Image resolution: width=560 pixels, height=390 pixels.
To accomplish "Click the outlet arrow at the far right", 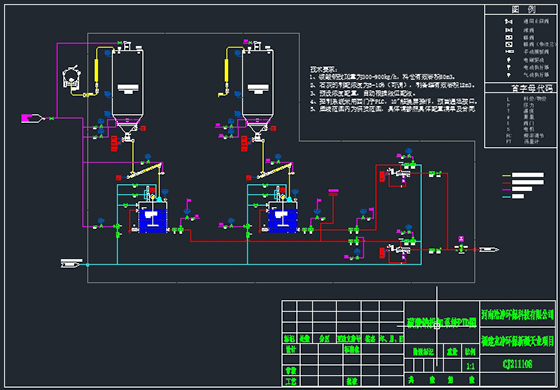I will point(489,249).
